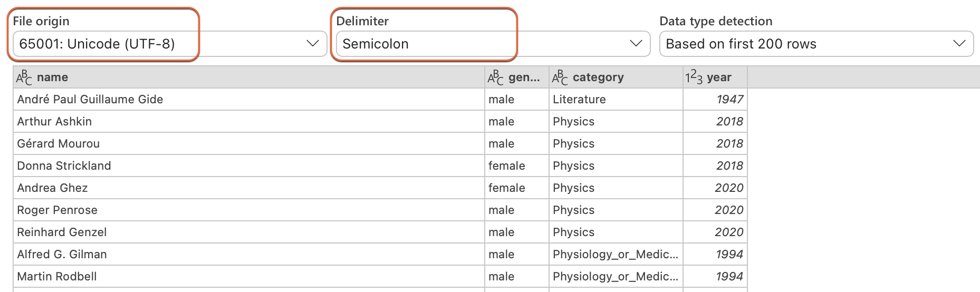Screen dimensions: 980x292
Task: Click the File origin chevron arrow
Action: (313, 44)
